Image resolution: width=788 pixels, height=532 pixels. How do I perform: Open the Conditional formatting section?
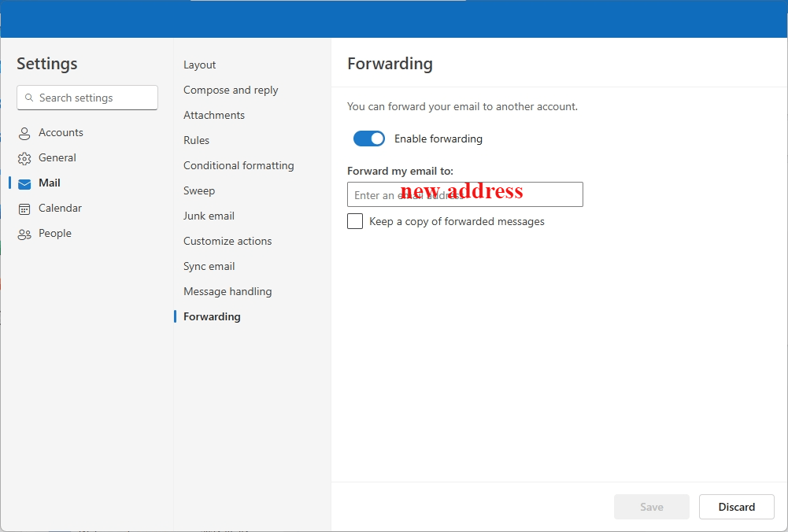pyautogui.click(x=239, y=165)
